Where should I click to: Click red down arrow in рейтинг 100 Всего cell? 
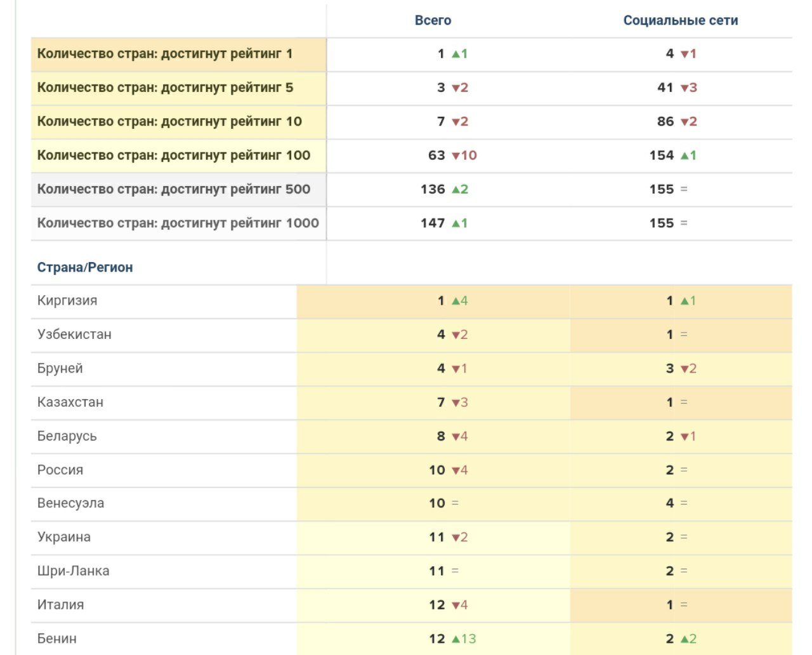[x=455, y=155]
